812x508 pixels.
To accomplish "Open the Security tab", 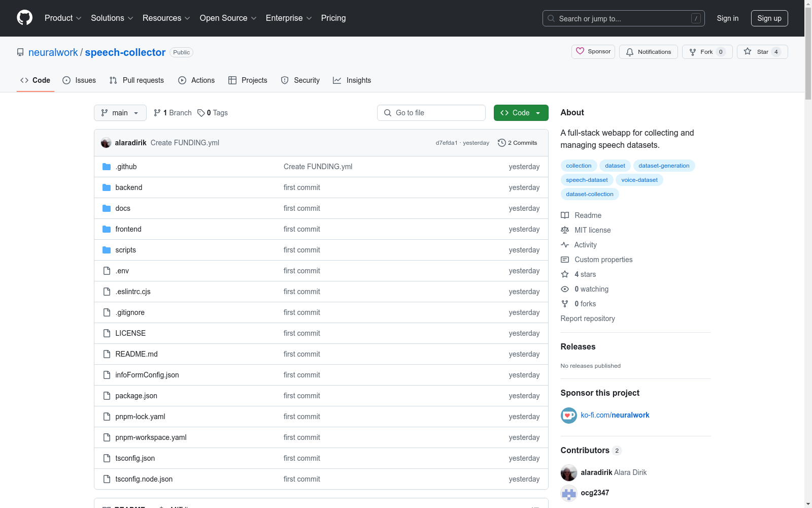I will tap(300, 80).
